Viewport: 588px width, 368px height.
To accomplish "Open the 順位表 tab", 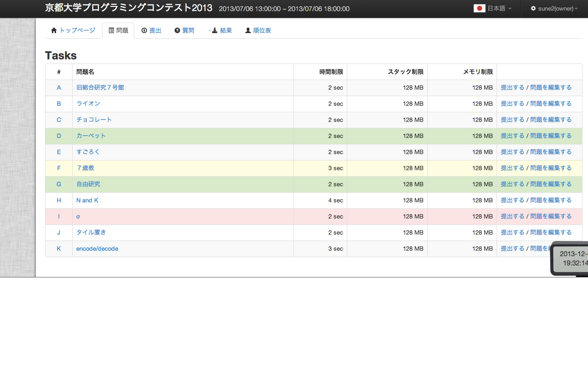I will 258,30.
